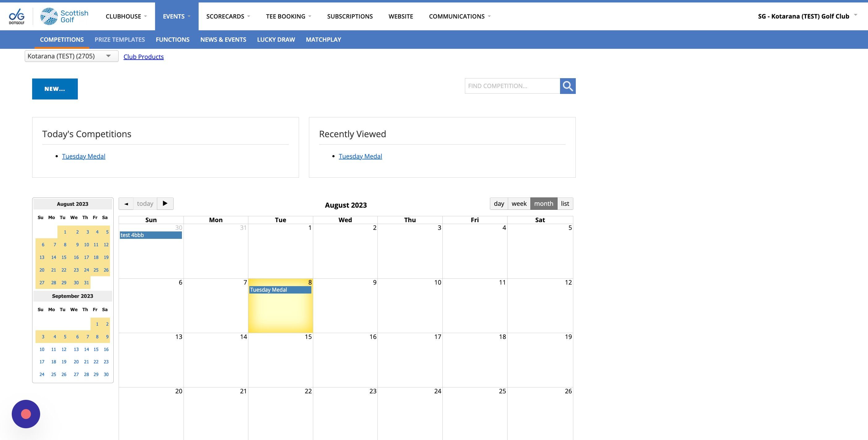Expand the Kotarana (TEST) (2705) club selector
868x440 pixels.
tap(71, 56)
